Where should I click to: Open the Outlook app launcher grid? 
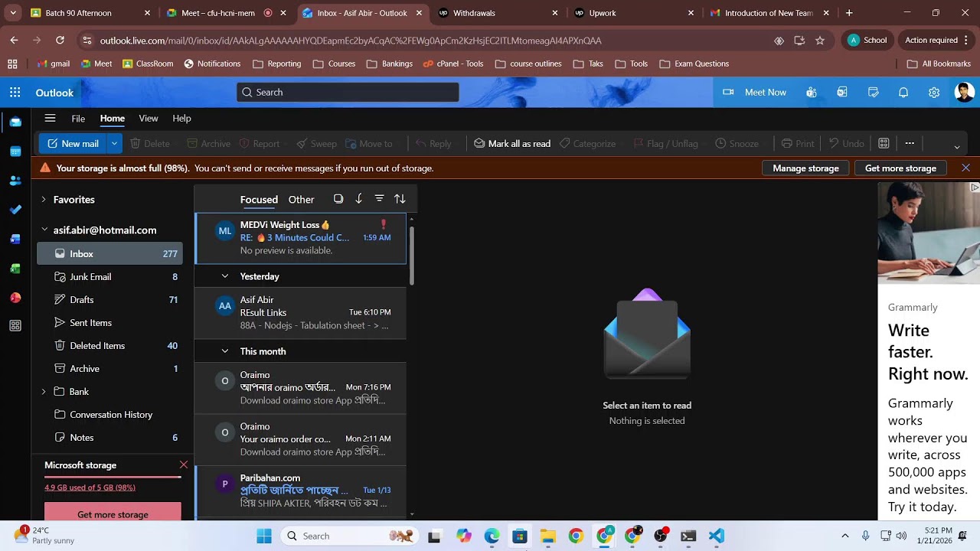point(15,93)
